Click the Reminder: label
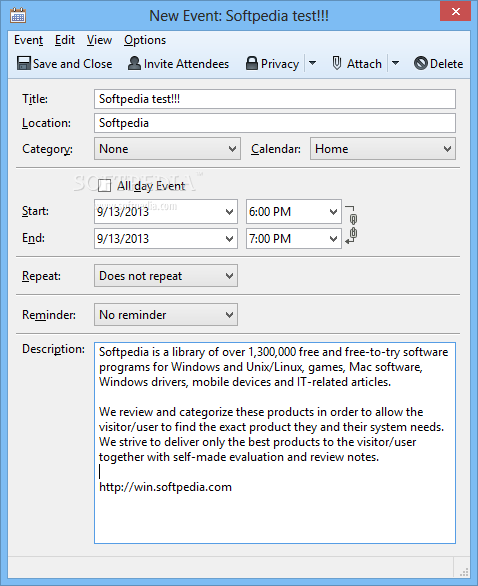Screen dimensions: 478x586 [49, 315]
